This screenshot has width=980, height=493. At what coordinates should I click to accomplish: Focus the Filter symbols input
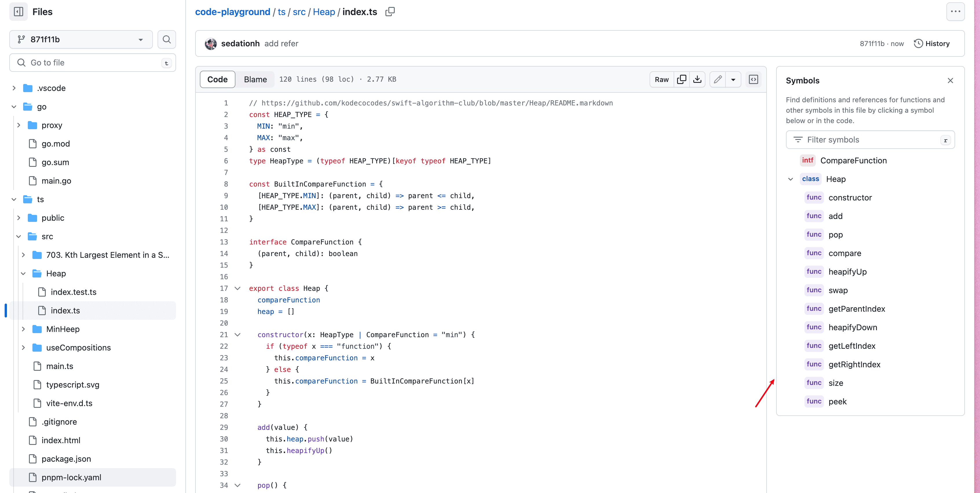870,140
